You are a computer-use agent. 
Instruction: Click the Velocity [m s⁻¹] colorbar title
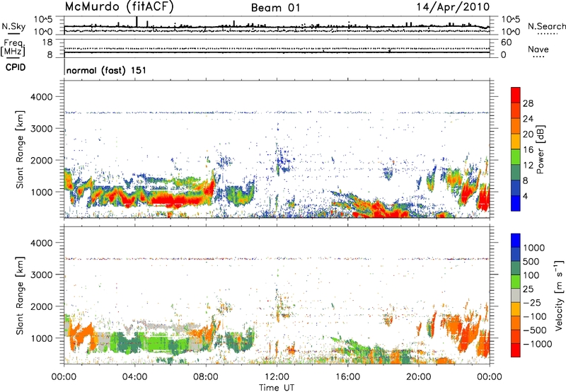559,295
